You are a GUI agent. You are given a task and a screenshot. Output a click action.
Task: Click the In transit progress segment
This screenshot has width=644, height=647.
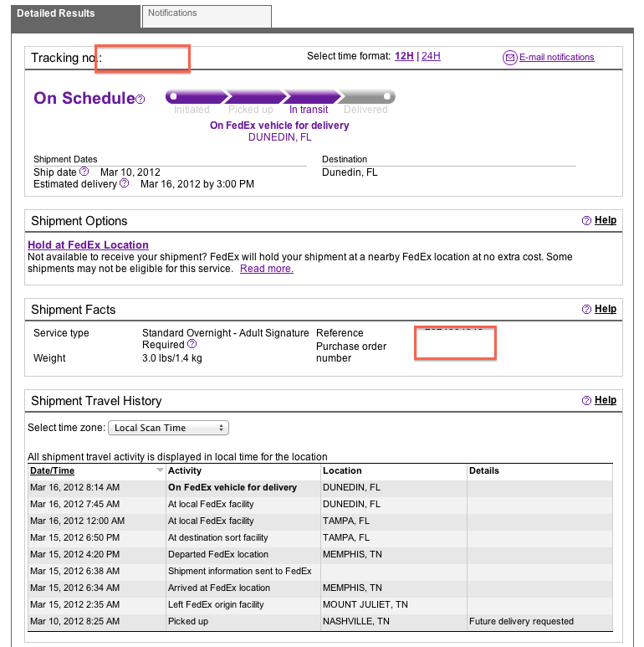[x=313, y=97]
